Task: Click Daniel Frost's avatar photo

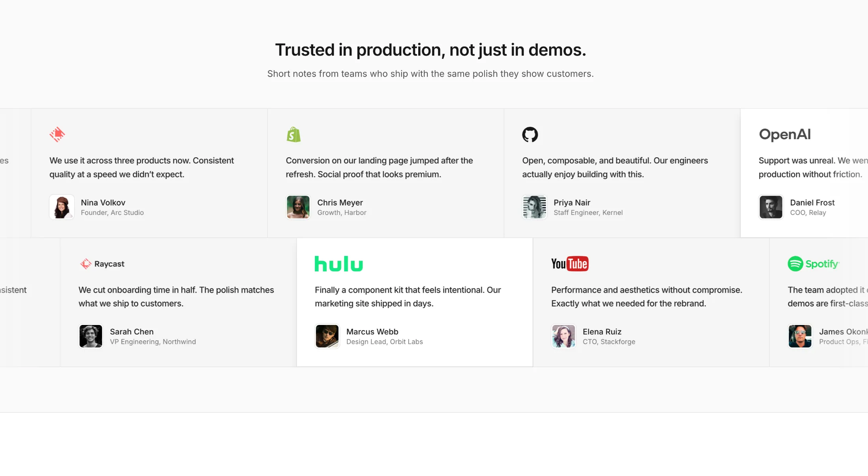Action: point(771,207)
